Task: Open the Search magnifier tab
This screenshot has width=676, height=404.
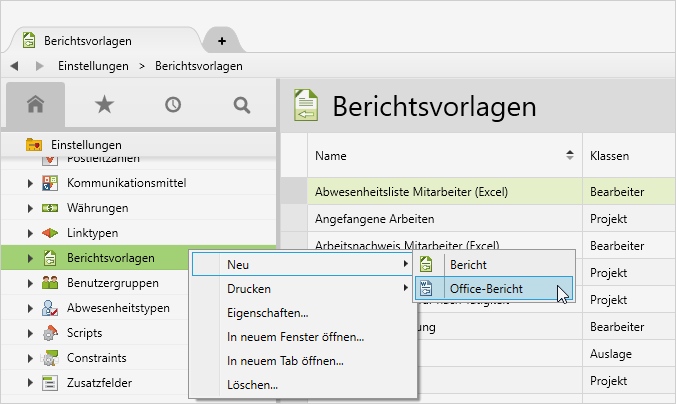Action: click(x=241, y=105)
